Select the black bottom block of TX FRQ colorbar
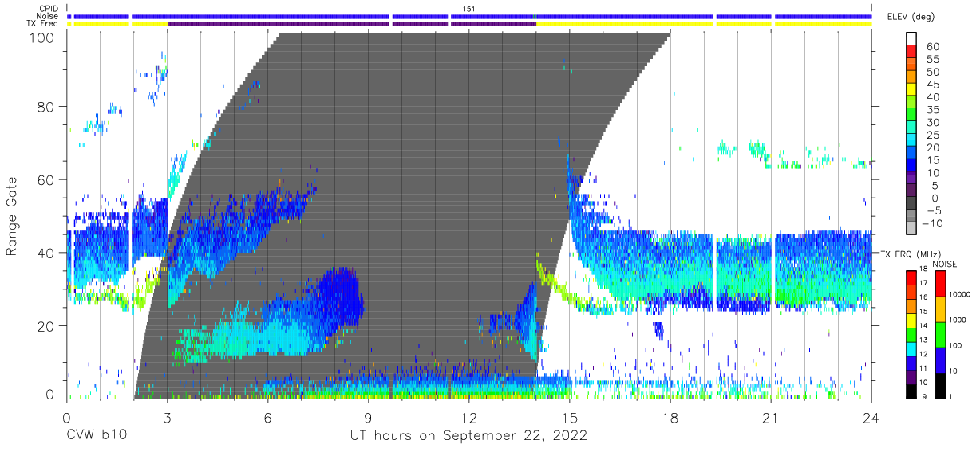Image resolution: width=980 pixels, height=452 pixels. (x=911, y=391)
